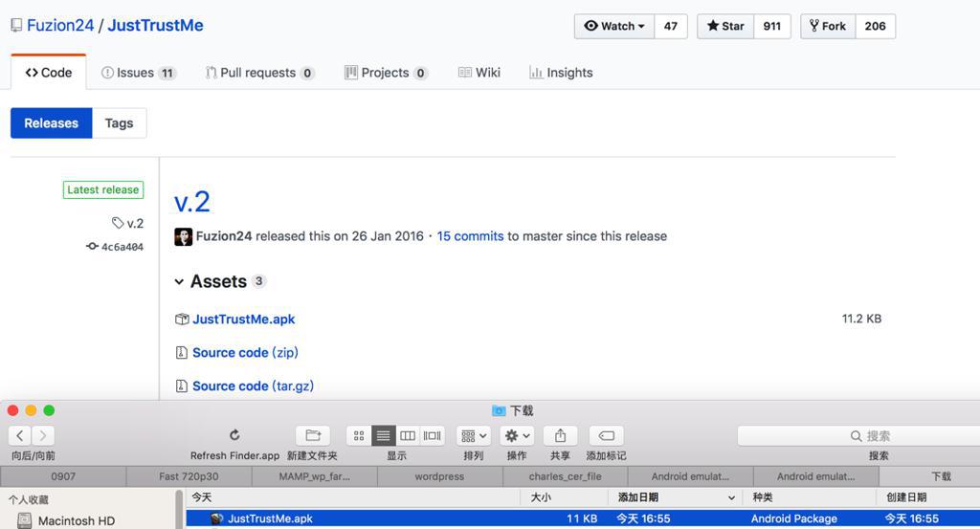Go back in Finder

[19, 435]
